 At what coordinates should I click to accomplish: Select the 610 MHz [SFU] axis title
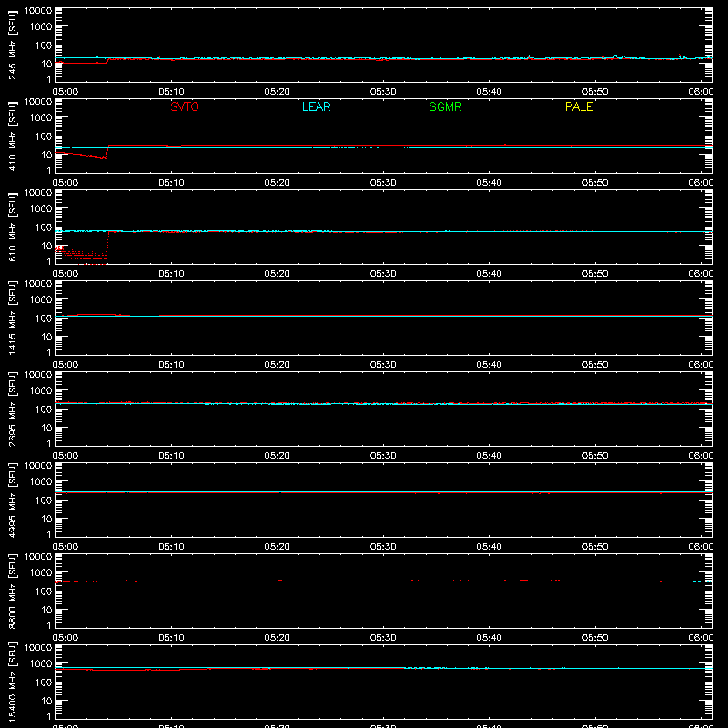pyautogui.click(x=12, y=227)
